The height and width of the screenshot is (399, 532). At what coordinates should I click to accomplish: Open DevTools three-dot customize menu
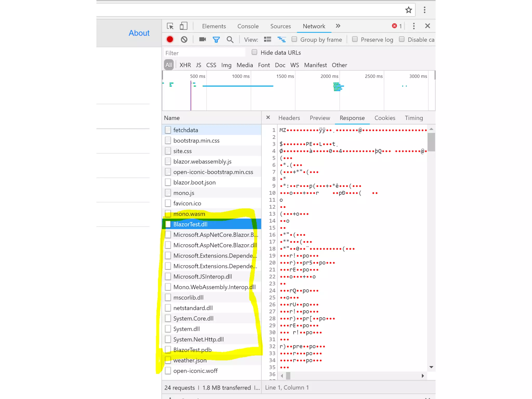[414, 26]
